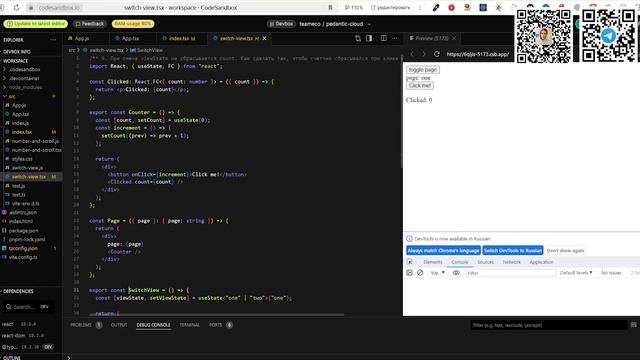Click the DevTools info notice icon
This screenshot has height=360, width=640.
pos(409,238)
